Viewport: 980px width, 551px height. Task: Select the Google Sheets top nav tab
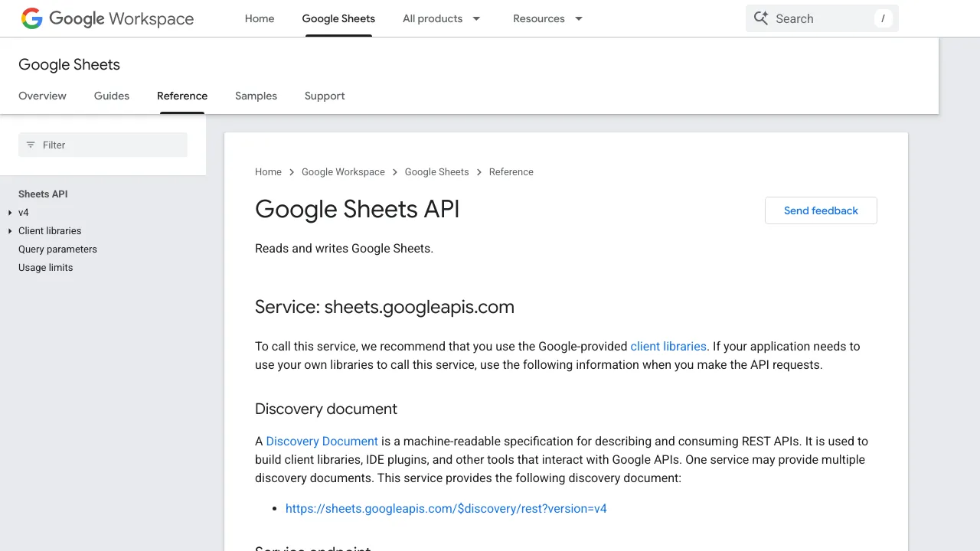pyautogui.click(x=338, y=18)
